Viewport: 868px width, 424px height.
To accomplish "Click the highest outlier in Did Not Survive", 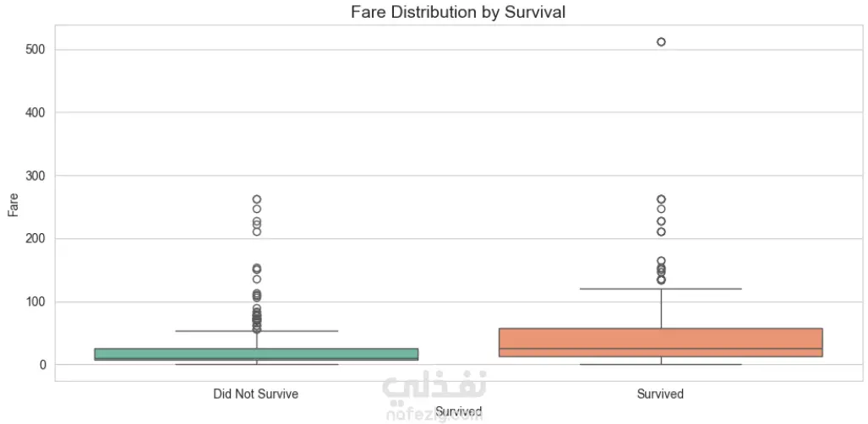I will point(256,199).
